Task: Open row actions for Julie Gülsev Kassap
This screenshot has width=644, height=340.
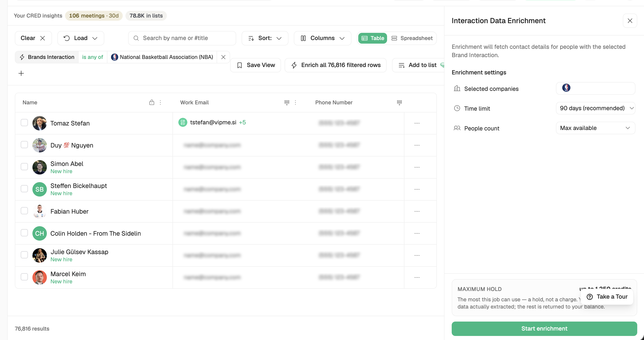Action: pos(417,255)
